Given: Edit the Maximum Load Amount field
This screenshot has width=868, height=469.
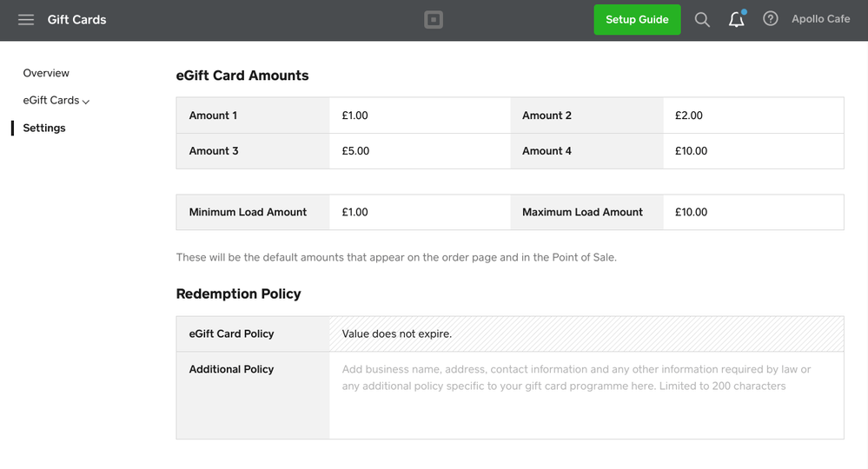Looking at the screenshot, I should 752,212.
